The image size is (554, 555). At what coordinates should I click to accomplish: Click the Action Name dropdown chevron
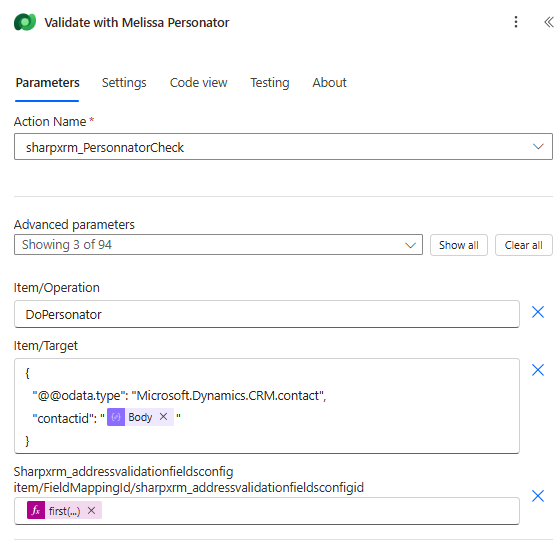click(538, 147)
